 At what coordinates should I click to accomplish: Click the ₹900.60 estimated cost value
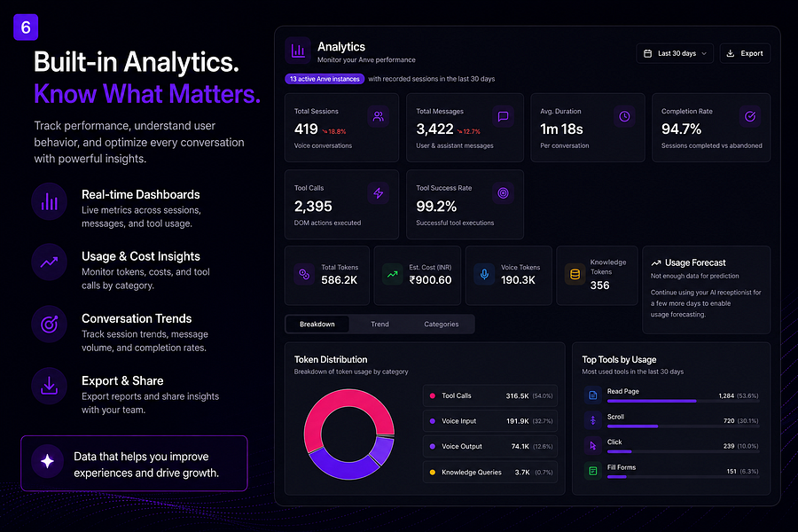click(431, 280)
